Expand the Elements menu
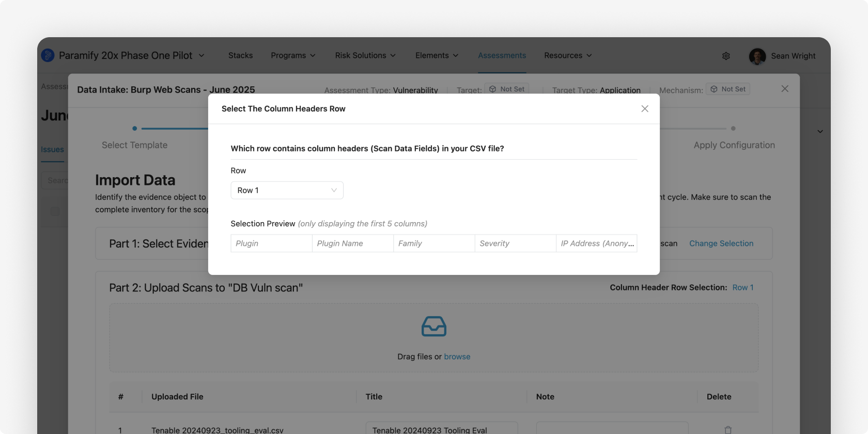Viewport: 868px width, 434px height. click(x=437, y=55)
